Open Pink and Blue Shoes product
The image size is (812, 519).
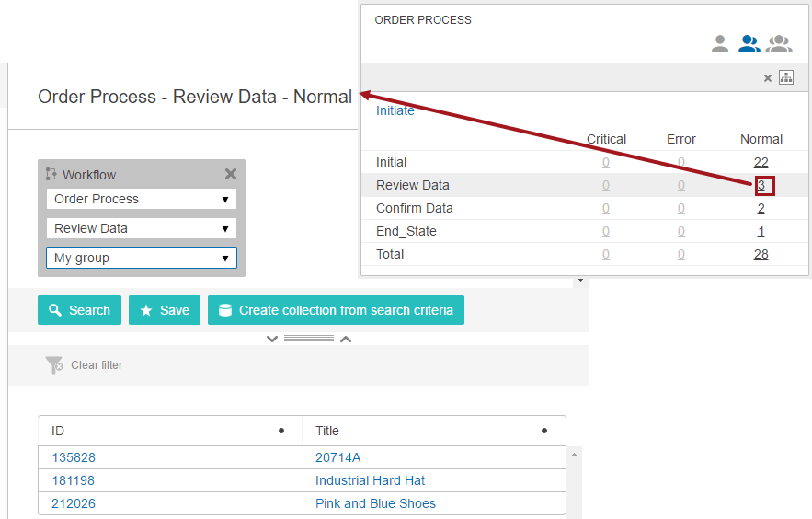pos(375,503)
